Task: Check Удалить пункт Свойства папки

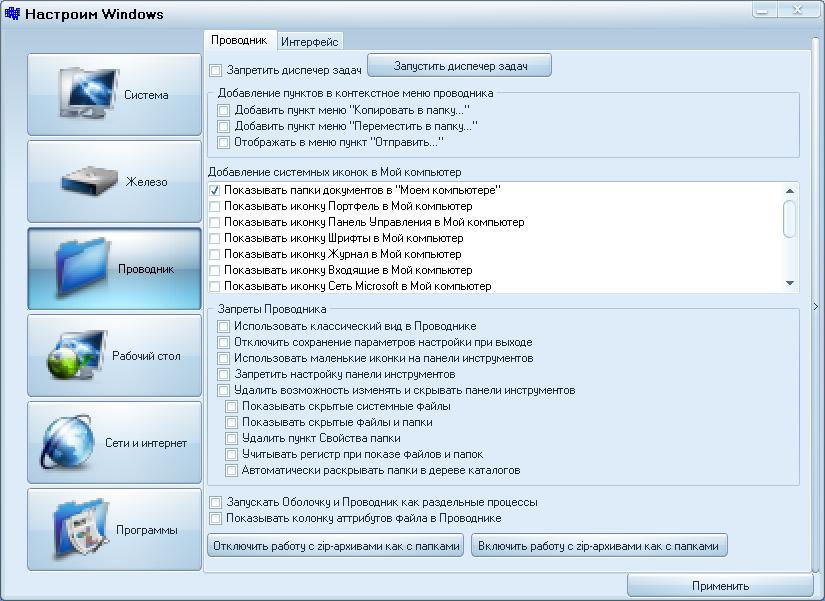Action: pos(231,438)
